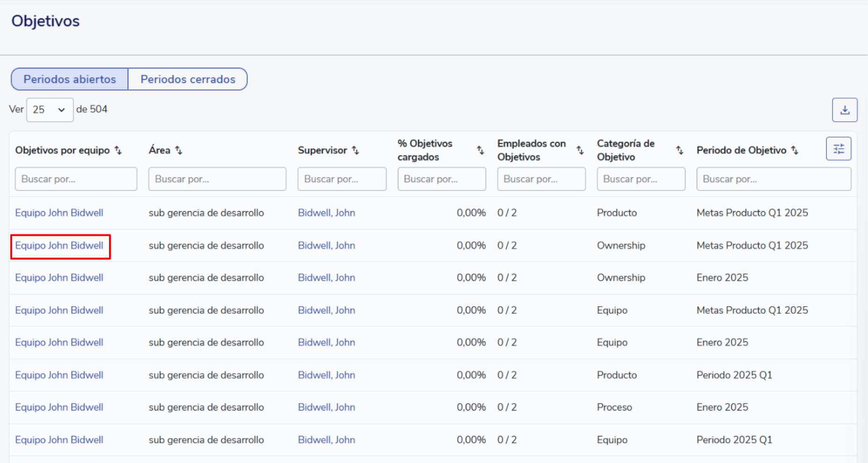
Task: Sort by Categoría de Objetivo arrows
Action: tap(679, 150)
